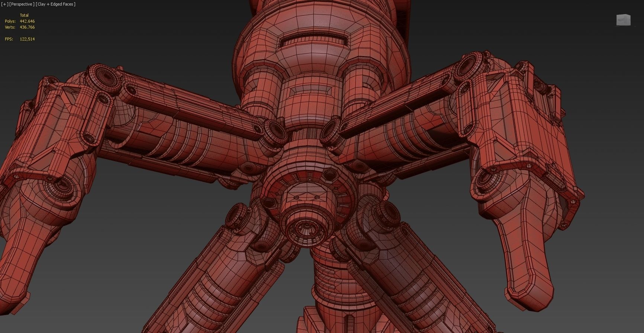Open the Clay + Edged Faces shading menu

click(56, 4)
